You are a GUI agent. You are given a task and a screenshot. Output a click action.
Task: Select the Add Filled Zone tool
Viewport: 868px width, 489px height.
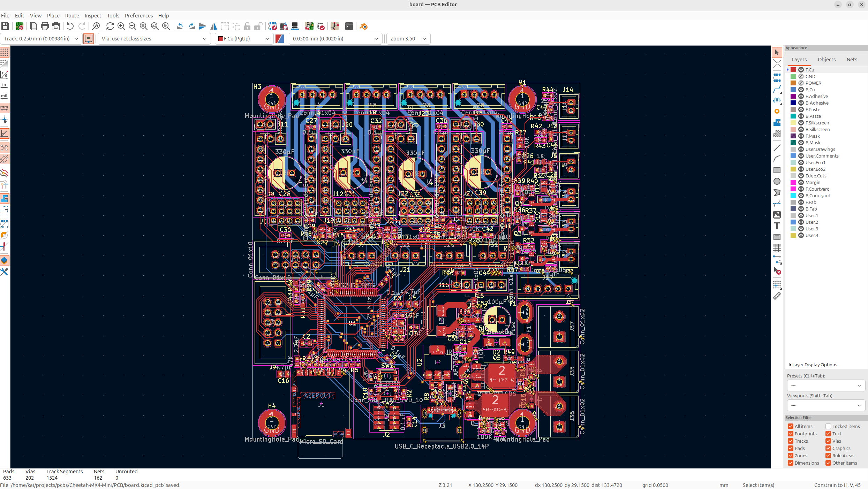click(777, 122)
